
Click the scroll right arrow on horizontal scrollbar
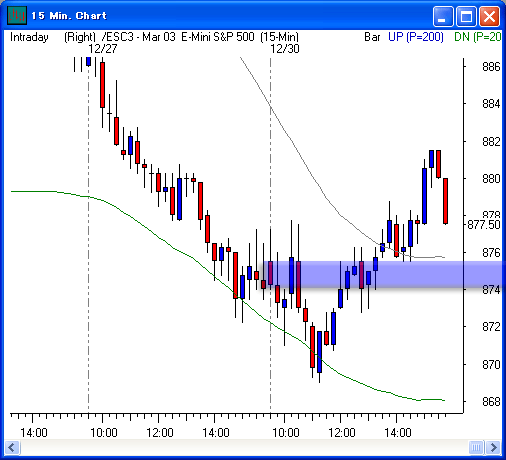click(x=494, y=447)
